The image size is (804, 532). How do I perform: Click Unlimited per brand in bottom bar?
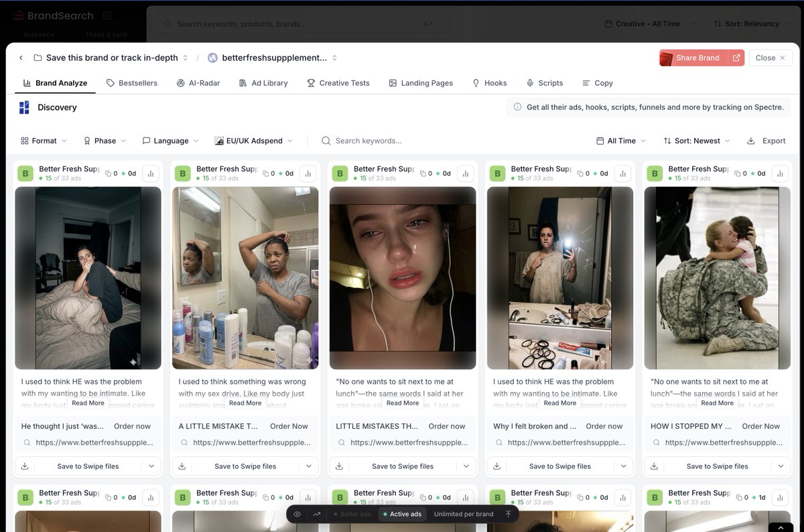(x=464, y=514)
